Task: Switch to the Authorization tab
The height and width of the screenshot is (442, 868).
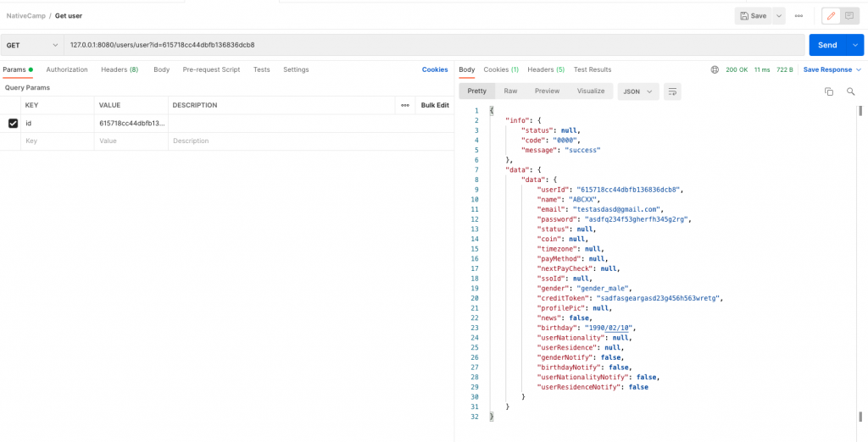Action: (x=67, y=69)
